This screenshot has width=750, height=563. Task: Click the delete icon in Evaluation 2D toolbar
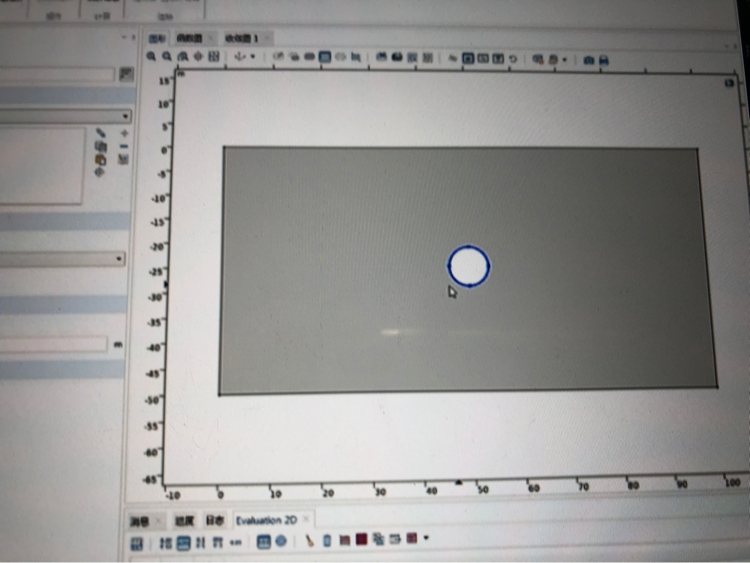327,541
